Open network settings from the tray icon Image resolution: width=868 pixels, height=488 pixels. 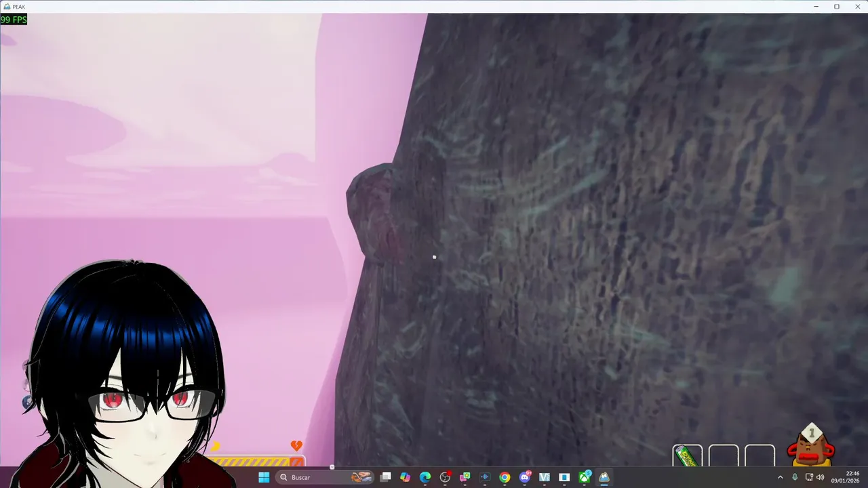point(809,477)
